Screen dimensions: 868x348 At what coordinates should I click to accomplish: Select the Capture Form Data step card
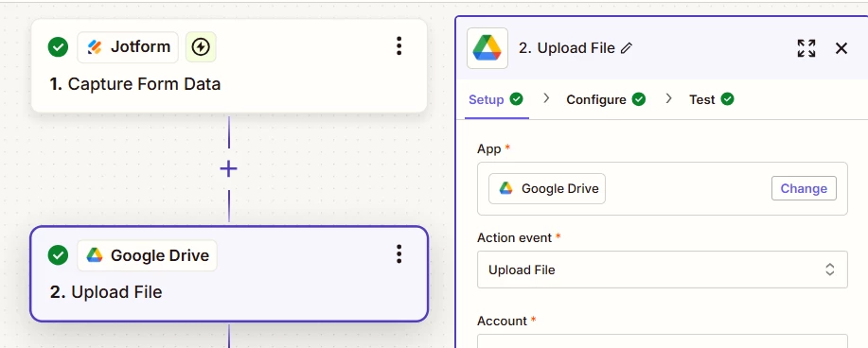pyautogui.click(x=229, y=66)
